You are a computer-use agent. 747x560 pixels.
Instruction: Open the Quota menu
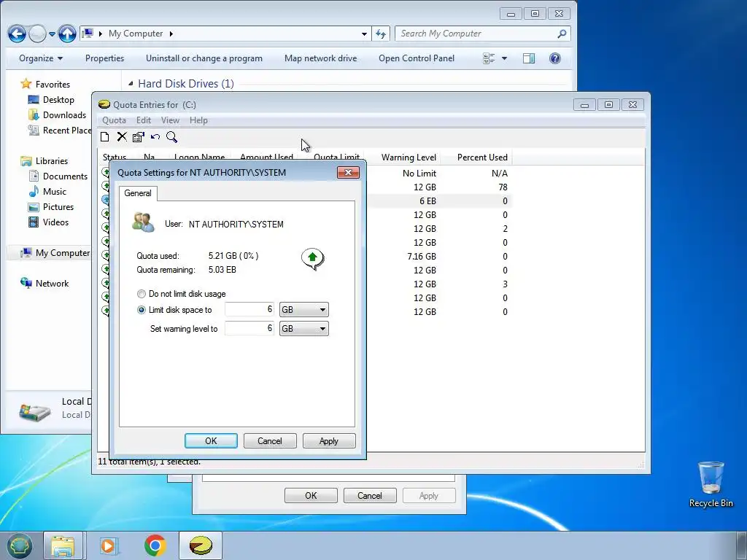pyautogui.click(x=114, y=120)
